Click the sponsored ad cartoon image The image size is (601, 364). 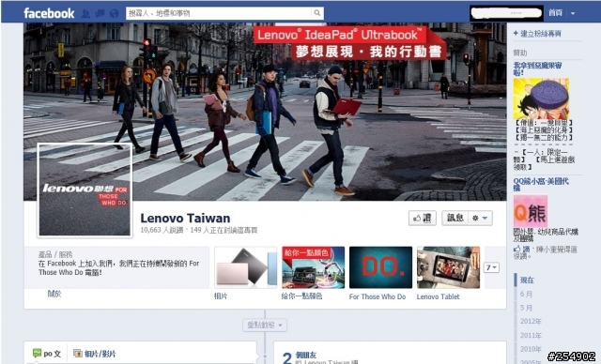(x=541, y=99)
